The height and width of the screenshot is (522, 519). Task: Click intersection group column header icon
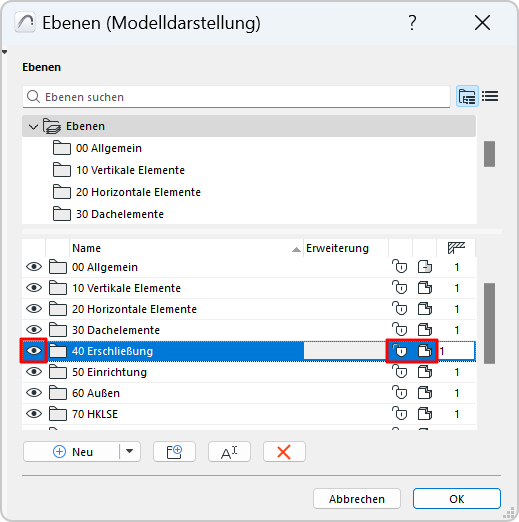click(456, 248)
